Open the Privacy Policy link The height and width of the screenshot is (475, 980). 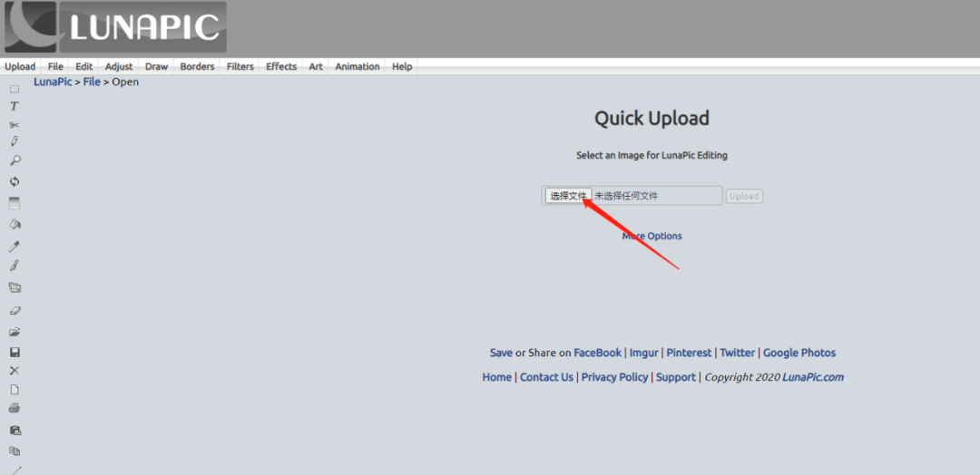[615, 377]
